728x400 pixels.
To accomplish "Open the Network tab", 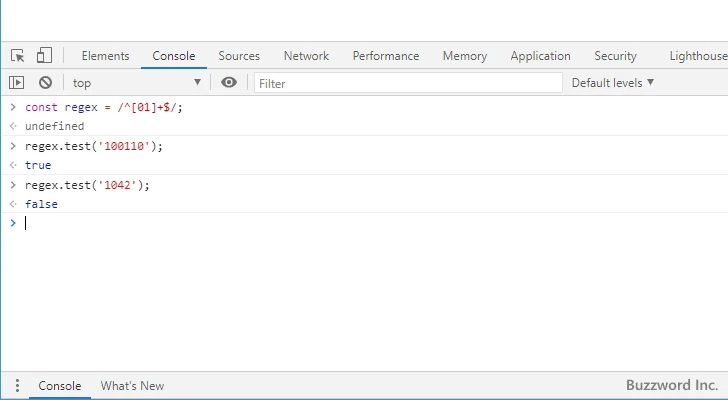I will pyautogui.click(x=306, y=56).
